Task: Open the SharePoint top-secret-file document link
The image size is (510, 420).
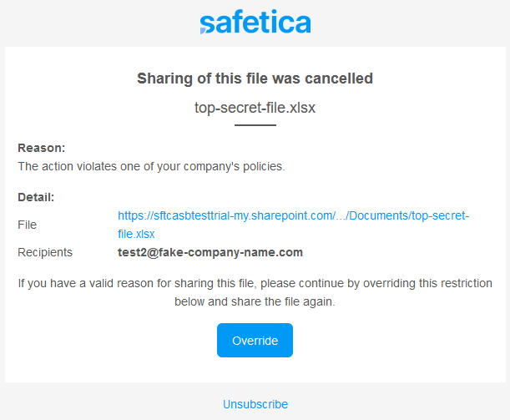Action: [293, 215]
